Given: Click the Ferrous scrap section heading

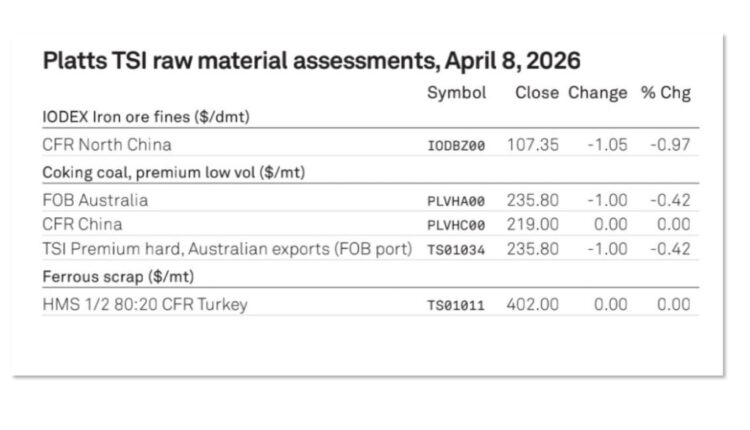Looking at the screenshot, I should [108, 275].
